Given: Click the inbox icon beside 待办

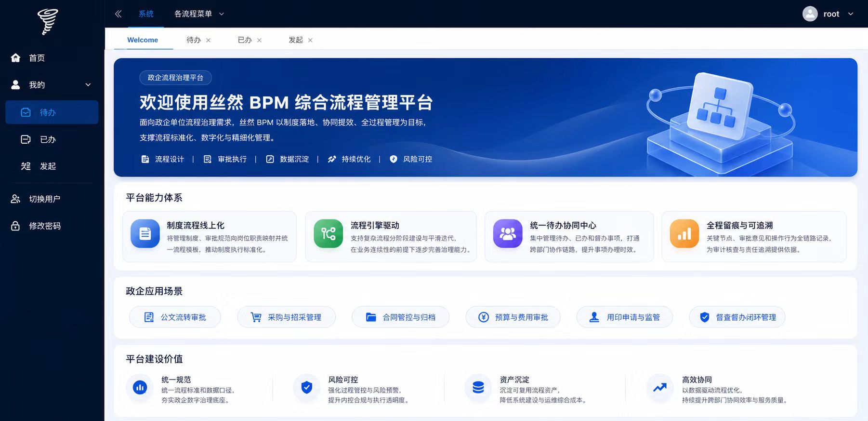Looking at the screenshot, I should click(26, 112).
